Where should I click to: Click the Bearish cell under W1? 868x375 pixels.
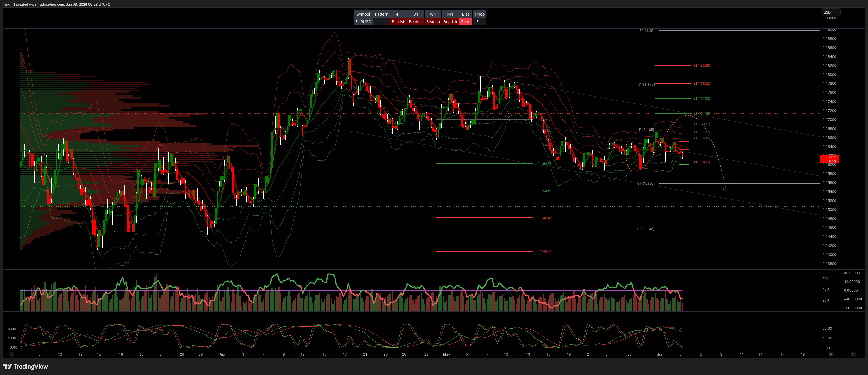click(433, 22)
